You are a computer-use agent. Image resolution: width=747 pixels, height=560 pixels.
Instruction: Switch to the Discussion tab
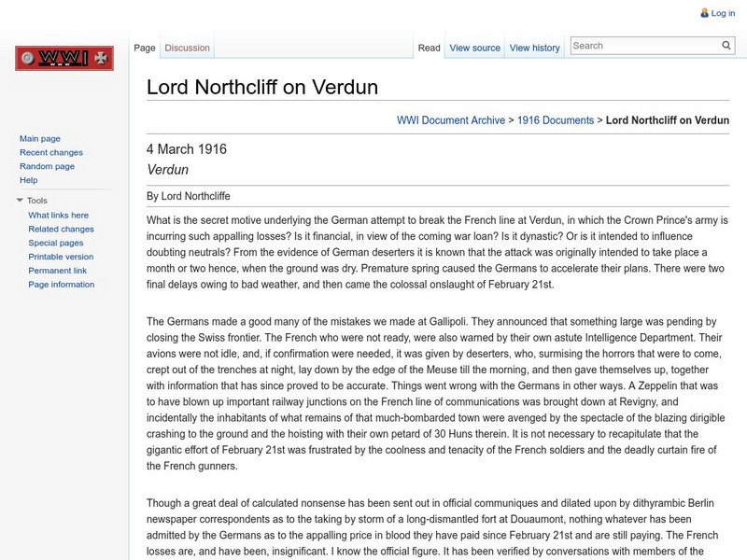(187, 47)
